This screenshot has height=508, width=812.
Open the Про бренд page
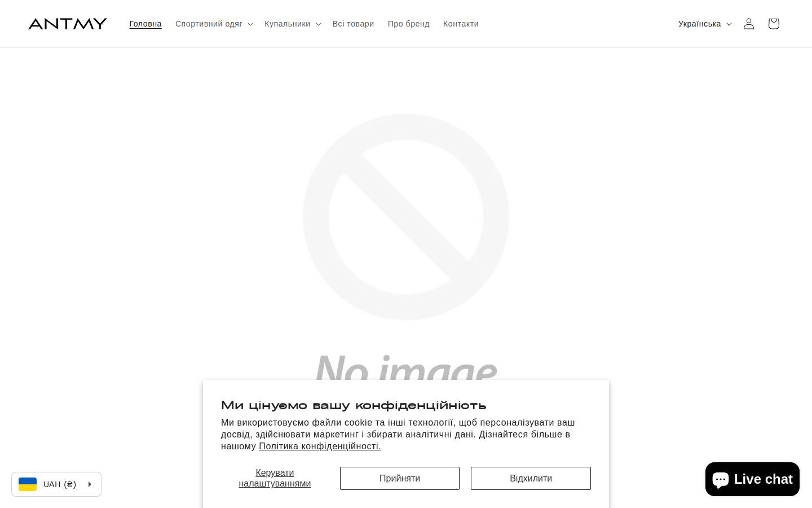(x=408, y=24)
